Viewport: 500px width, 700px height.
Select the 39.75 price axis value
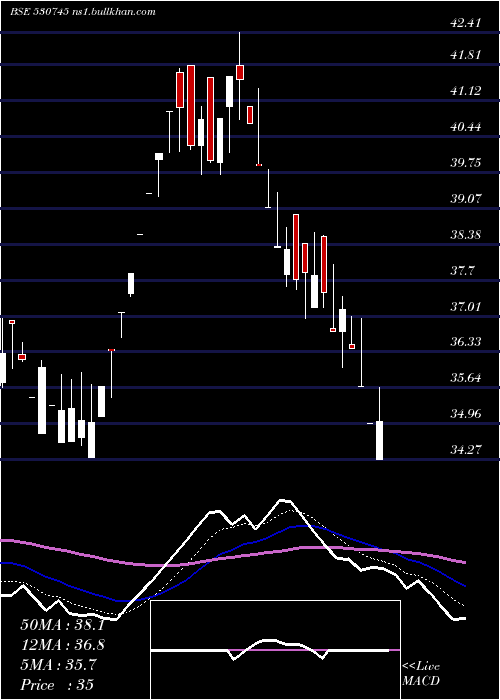466,162
